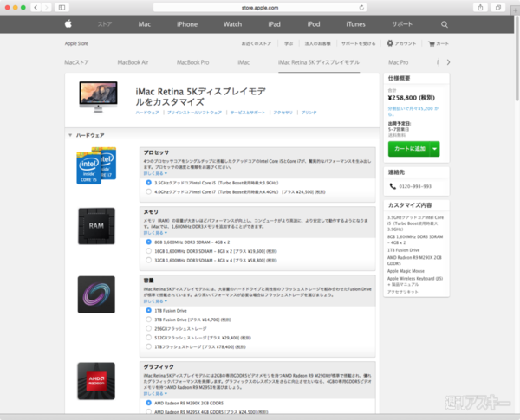This screenshot has height=420, width=520.
Task: Expand processor details link 詳しく見る
Action: click(x=155, y=173)
